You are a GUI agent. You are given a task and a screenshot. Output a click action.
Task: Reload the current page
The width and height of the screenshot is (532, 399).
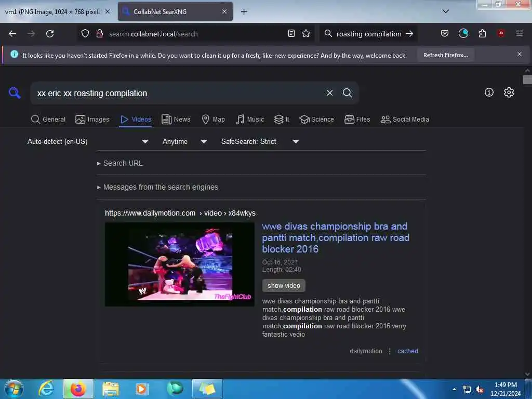50,34
